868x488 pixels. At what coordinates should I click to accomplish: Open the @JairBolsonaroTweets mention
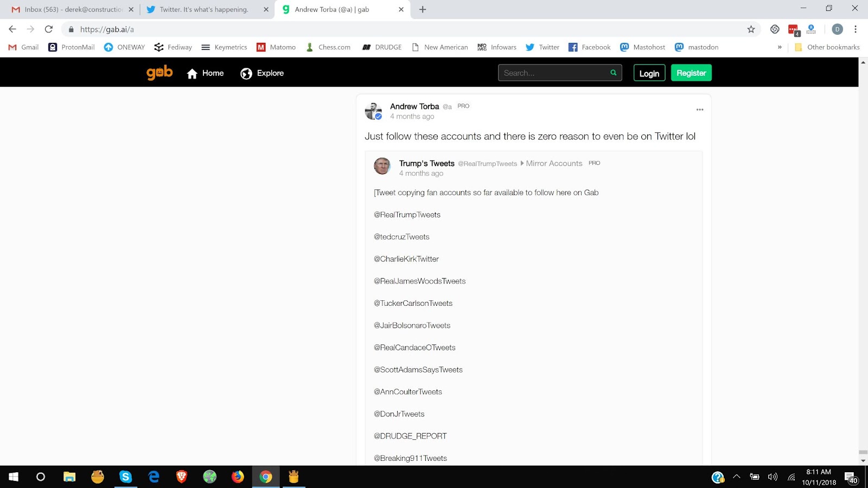[412, 325]
